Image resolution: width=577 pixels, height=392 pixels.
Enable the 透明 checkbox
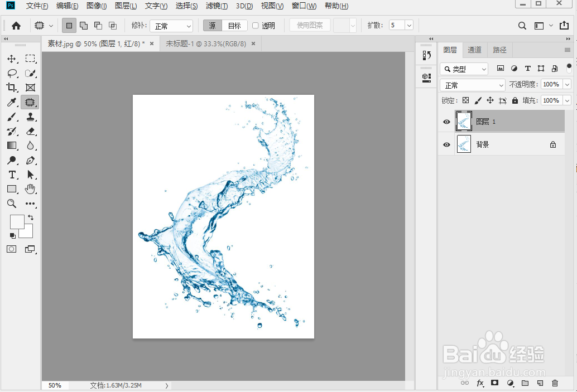click(256, 26)
